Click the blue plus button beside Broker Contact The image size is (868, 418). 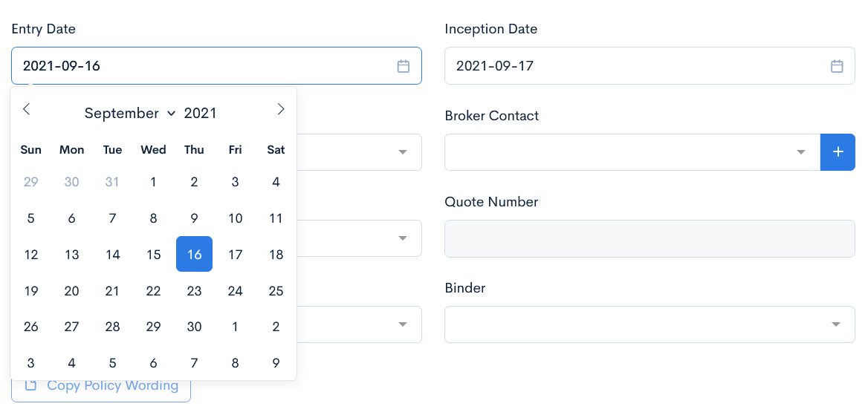(838, 152)
